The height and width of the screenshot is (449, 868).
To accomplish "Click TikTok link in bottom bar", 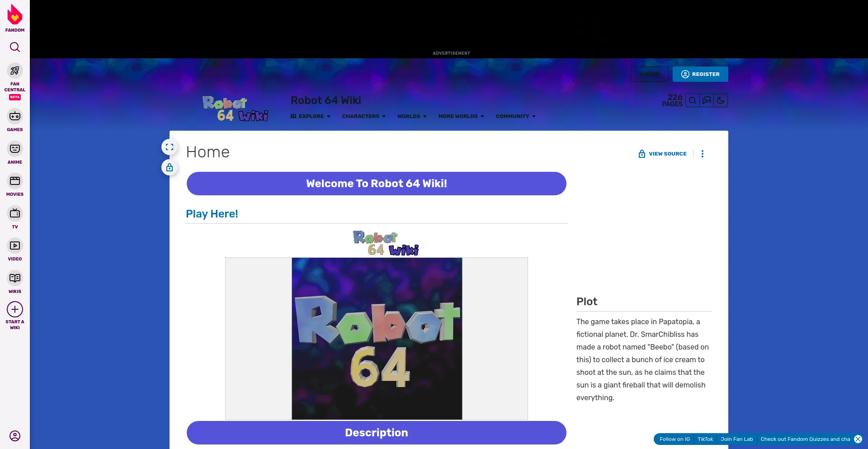I will point(705,439).
